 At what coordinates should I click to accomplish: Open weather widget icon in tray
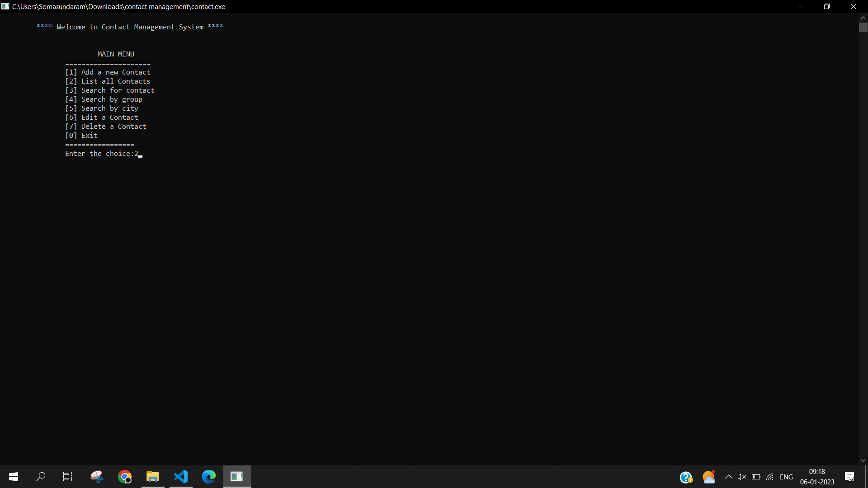(x=709, y=477)
